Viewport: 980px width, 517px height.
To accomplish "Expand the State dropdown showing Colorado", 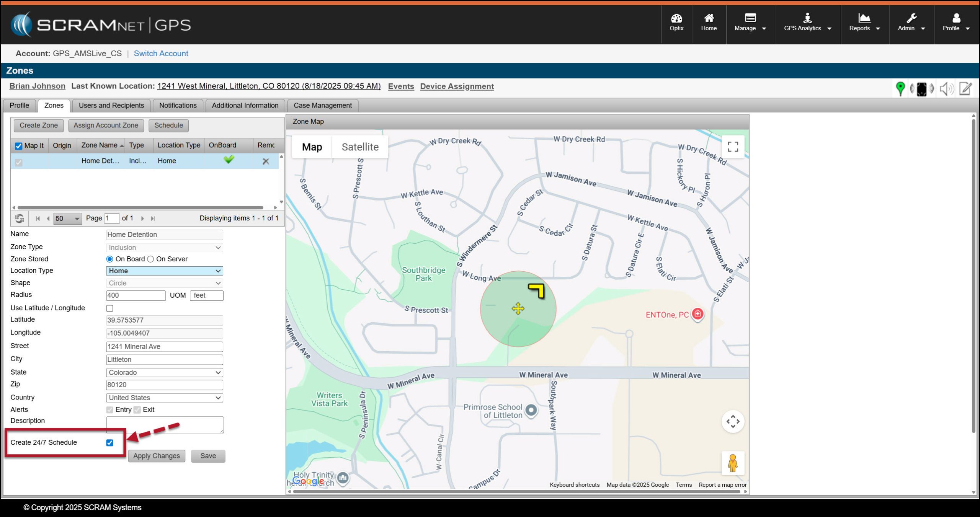I will click(x=164, y=372).
